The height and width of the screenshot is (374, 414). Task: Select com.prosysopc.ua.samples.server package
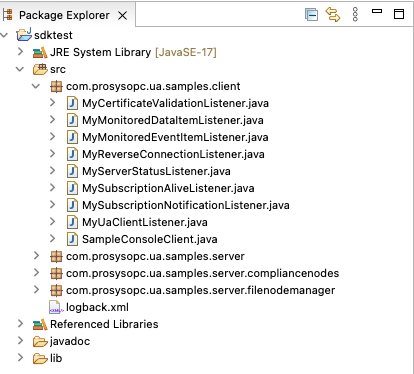pyautogui.click(x=155, y=256)
